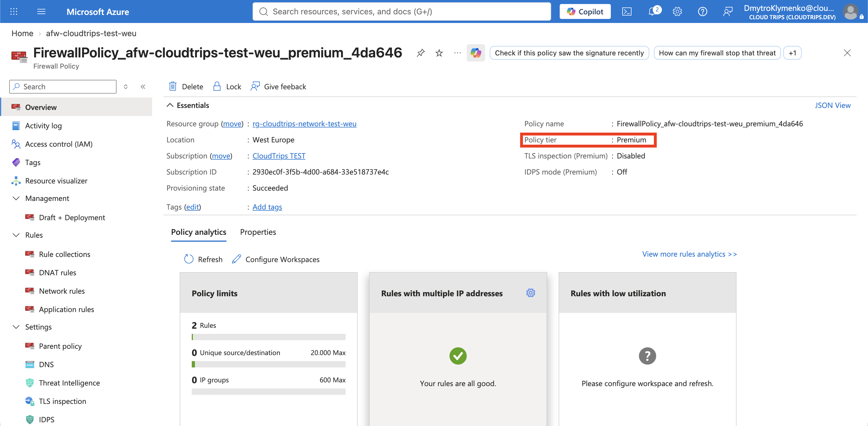Click move link for Resource group
The image size is (868, 426).
click(232, 124)
